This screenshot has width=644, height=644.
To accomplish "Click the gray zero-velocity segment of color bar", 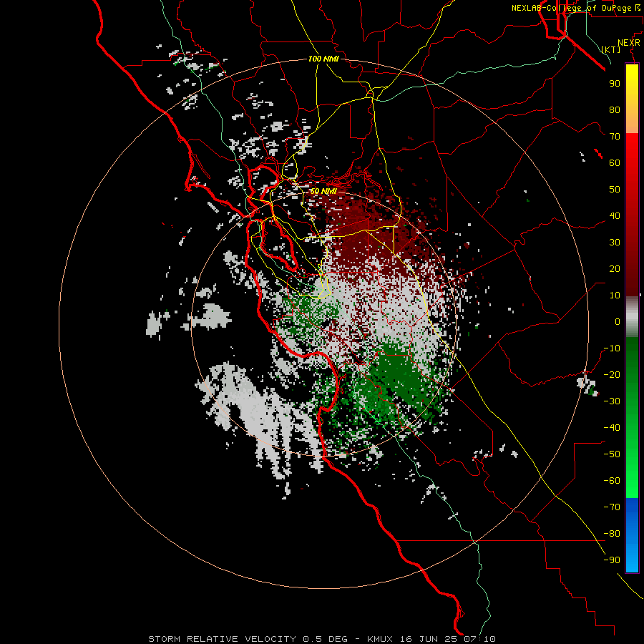I will coord(632,317).
